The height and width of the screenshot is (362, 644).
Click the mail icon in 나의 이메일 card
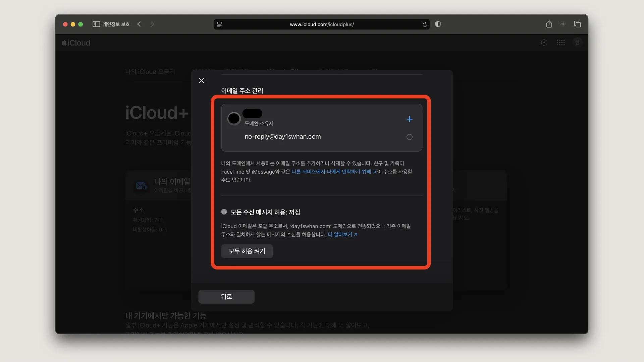point(141,185)
